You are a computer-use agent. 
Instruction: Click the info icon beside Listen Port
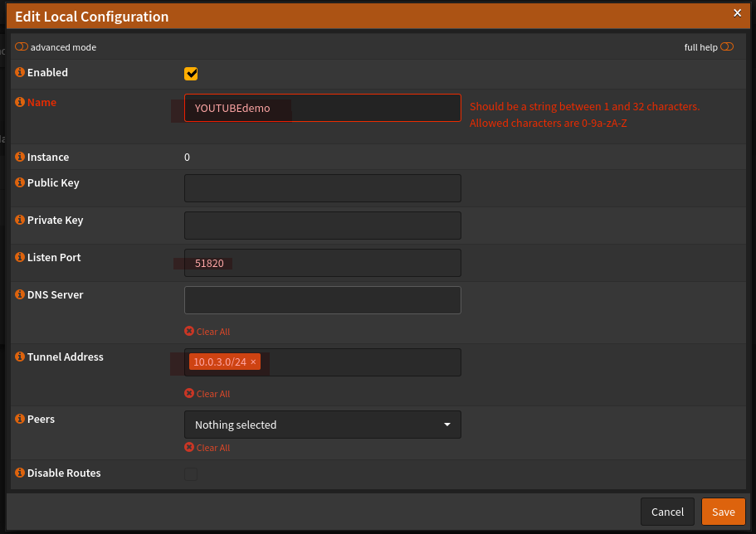click(20, 258)
